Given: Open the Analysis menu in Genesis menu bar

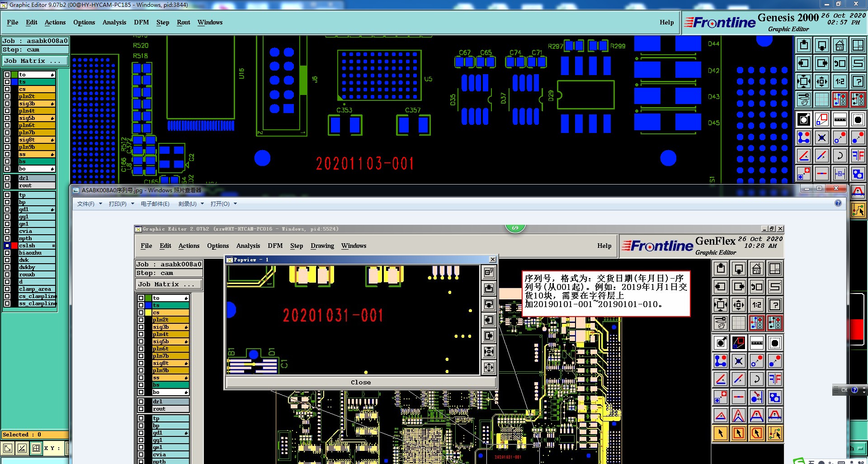Looking at the screenshot, I should point(114,22).
